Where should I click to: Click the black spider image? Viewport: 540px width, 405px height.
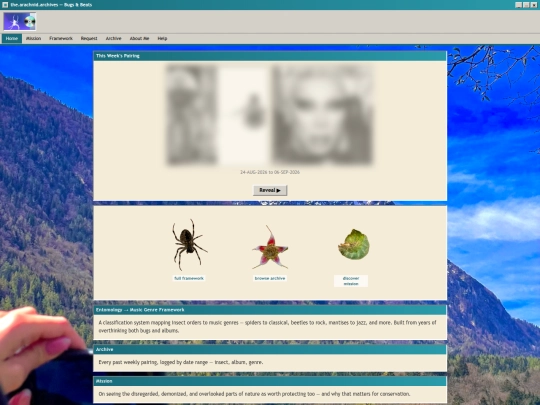[189, 245]
